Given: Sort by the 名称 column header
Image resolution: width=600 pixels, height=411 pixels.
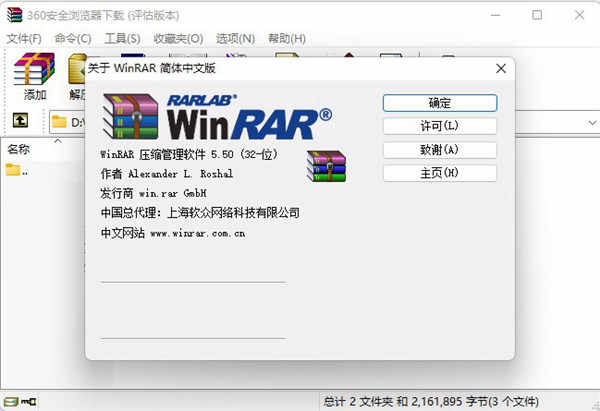Looking at the screenshot, I should click(x=18, y=149).
